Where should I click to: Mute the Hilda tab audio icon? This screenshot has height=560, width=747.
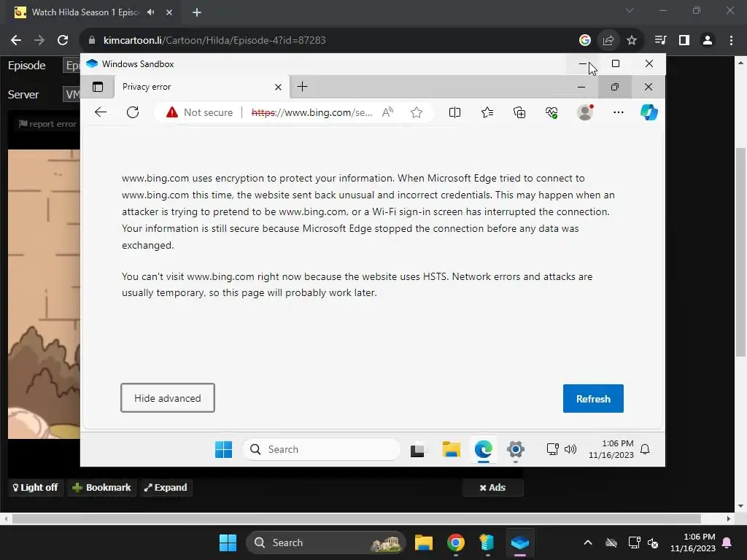[151, 12]
